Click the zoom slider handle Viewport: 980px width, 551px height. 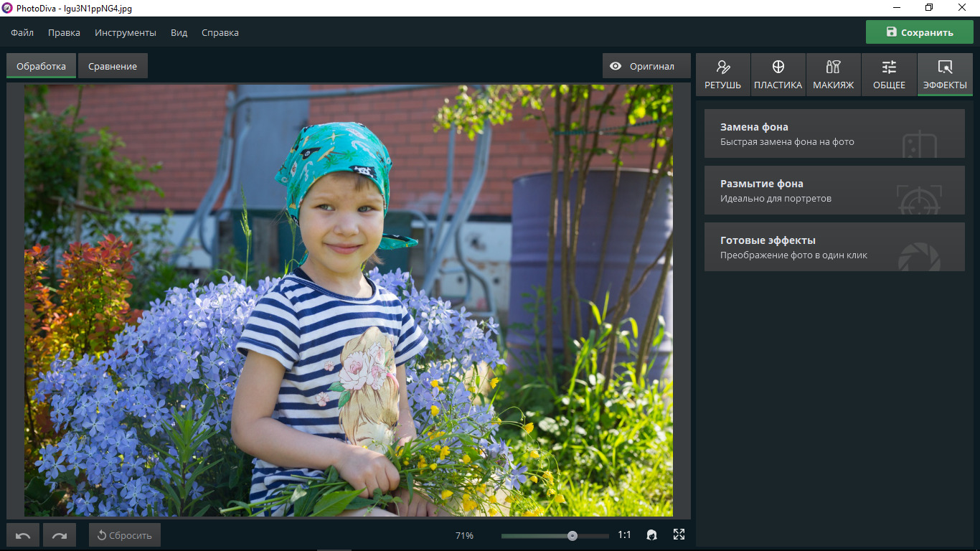tap(572, 535)
